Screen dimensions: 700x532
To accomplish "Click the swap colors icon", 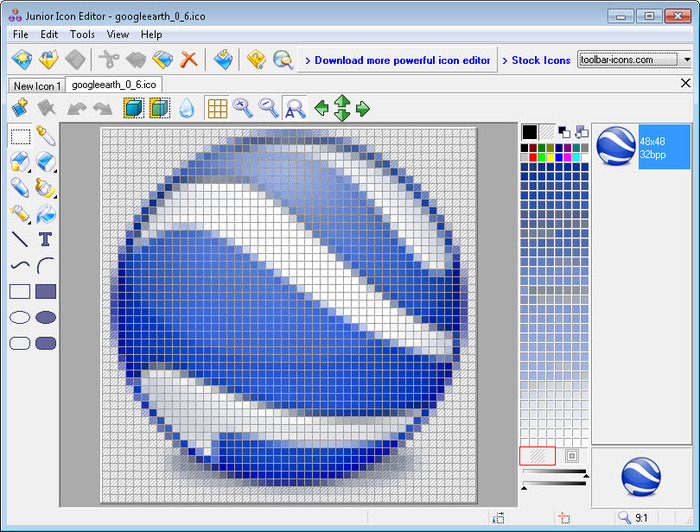I will click(x=582, y=132).
